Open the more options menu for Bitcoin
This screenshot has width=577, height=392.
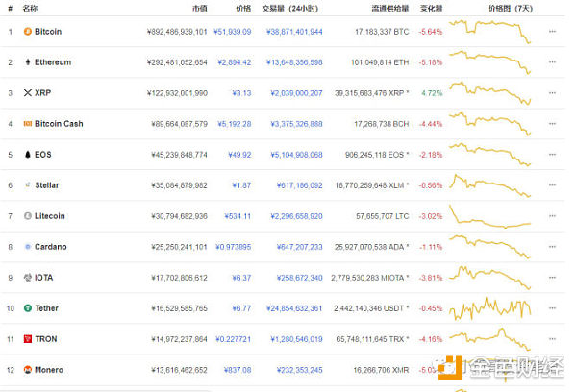click(x=552, y=32)
